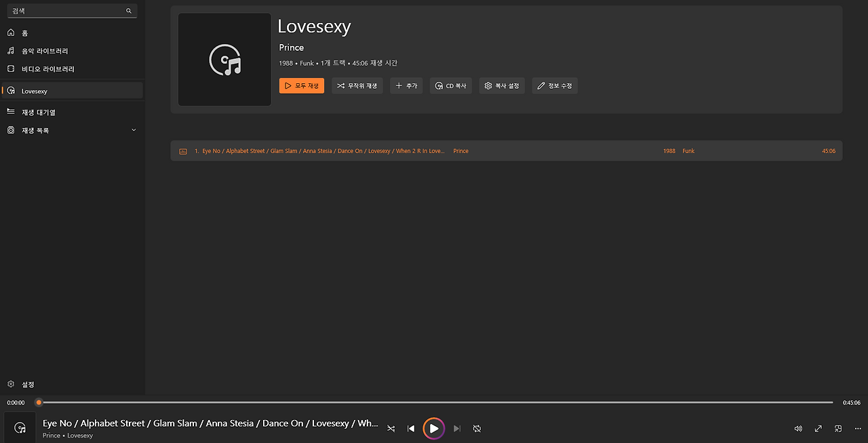Click the 모두 재생 button
This screenshot has width=868, height=443.
(302, 86)
